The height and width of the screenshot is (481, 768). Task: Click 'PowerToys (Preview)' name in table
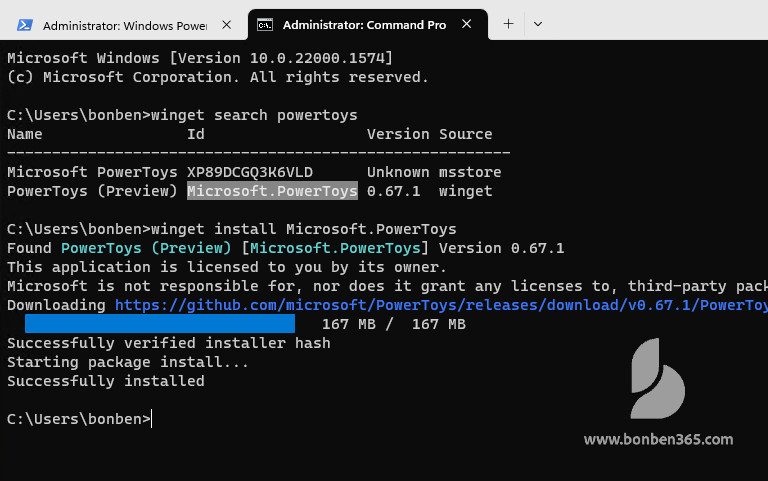(92, 191)
